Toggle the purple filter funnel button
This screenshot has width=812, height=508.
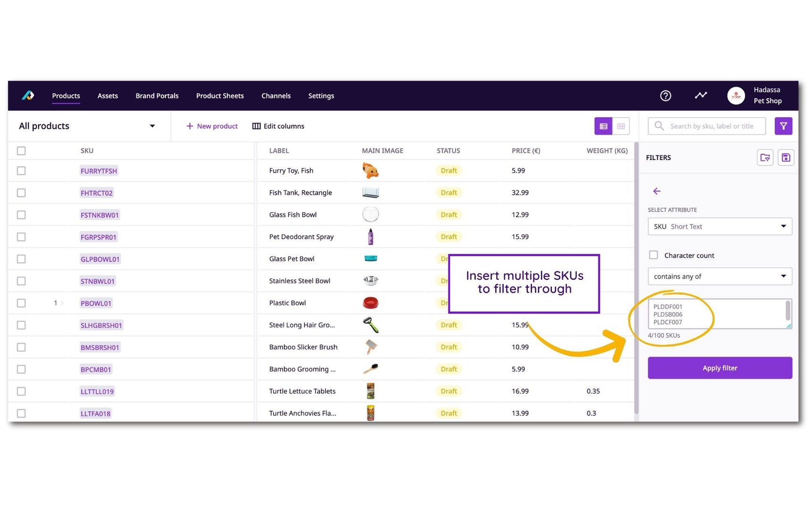click(783, 126)
